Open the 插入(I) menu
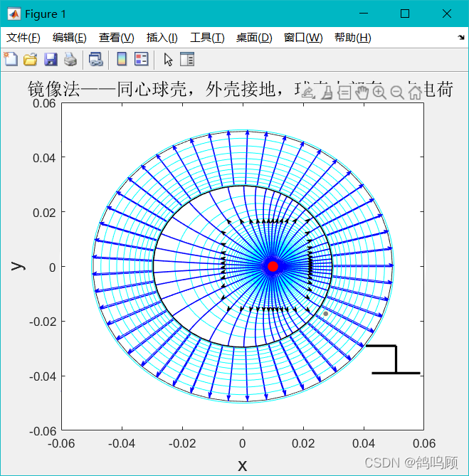Screen dimensions: 469x476 click(x=162, y=38)
